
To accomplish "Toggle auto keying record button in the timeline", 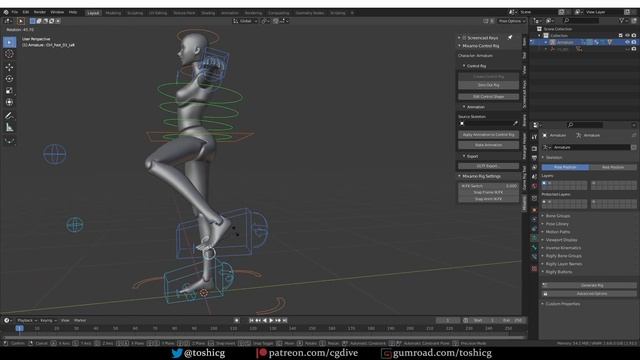I will click(x=237, y=320).
